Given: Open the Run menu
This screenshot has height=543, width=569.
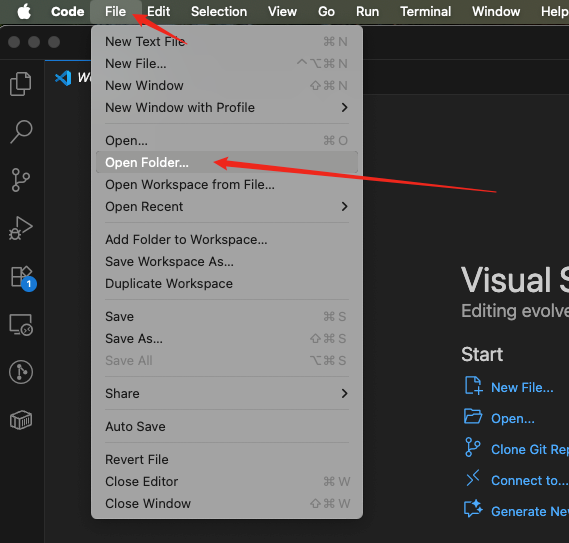Looking at the screenshot, I should [x=367, y=12].
